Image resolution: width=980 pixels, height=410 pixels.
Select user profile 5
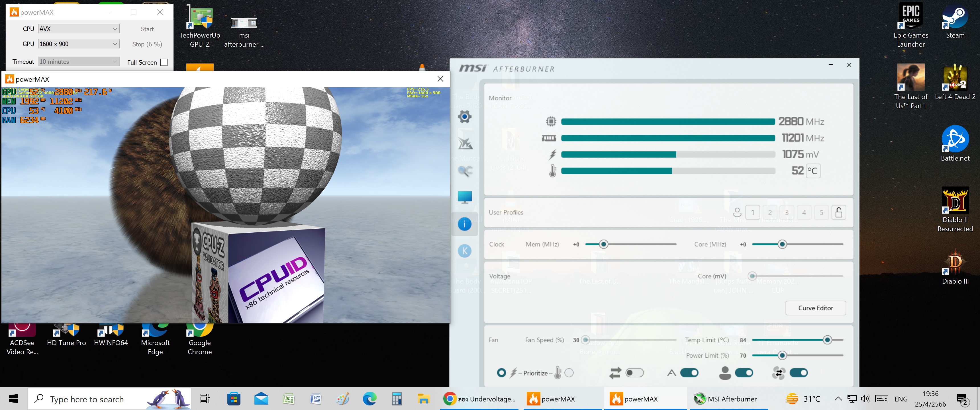(x=821, y=212)
